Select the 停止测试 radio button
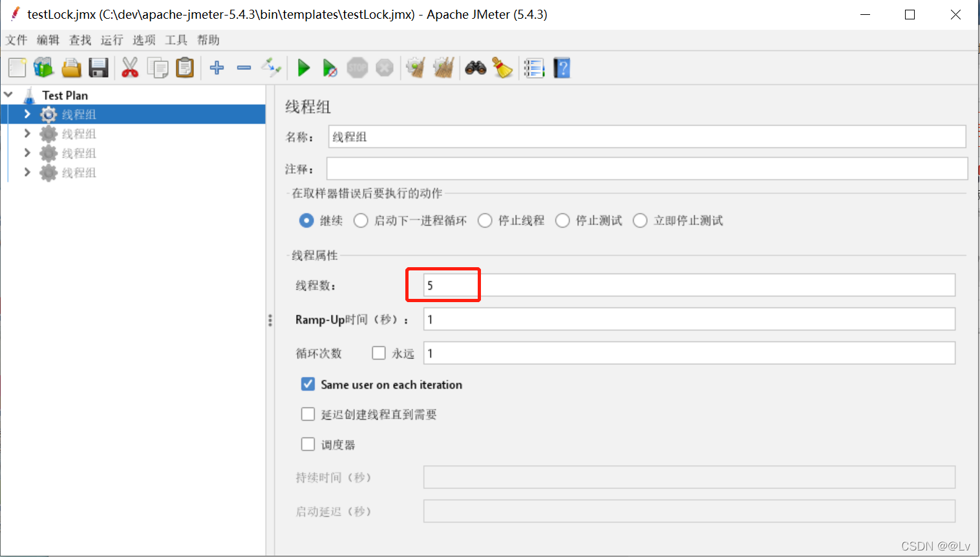 click(x=562, y=221)
